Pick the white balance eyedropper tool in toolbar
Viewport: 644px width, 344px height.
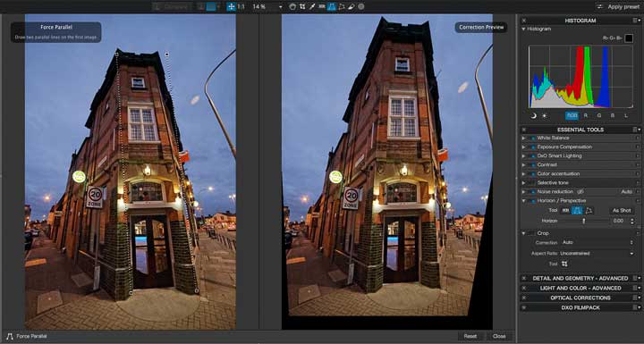click(312, 6)
